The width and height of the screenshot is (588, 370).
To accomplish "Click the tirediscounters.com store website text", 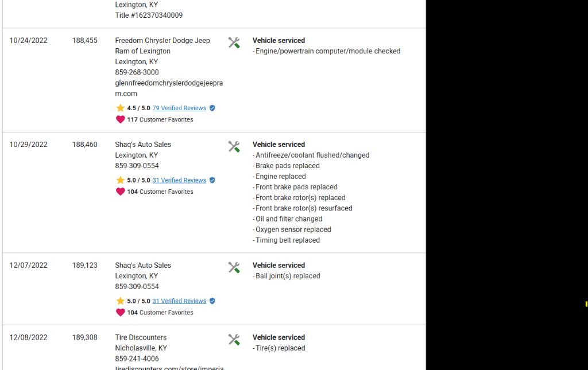I will 169,368.
